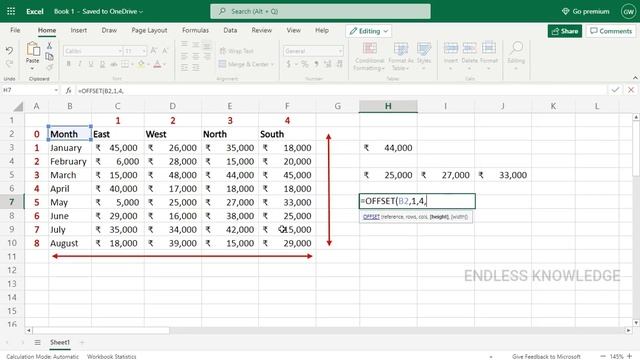This screenshot has width=640, height=360.
Task: Open the Office app launcher grid
Action: [x=11, y=11]
